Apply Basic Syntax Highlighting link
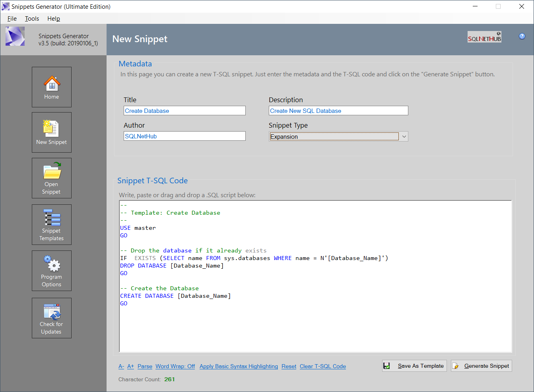534x392 pixels. click(x=239, y=366)
